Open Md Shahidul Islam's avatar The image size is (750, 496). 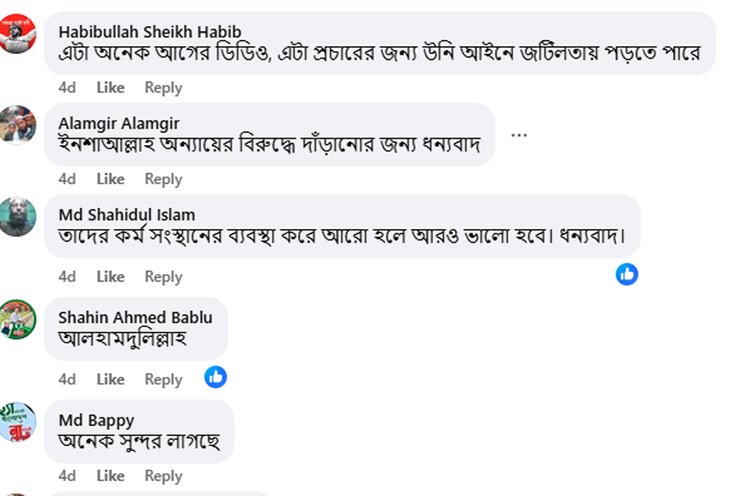click(x=18, y=216)
